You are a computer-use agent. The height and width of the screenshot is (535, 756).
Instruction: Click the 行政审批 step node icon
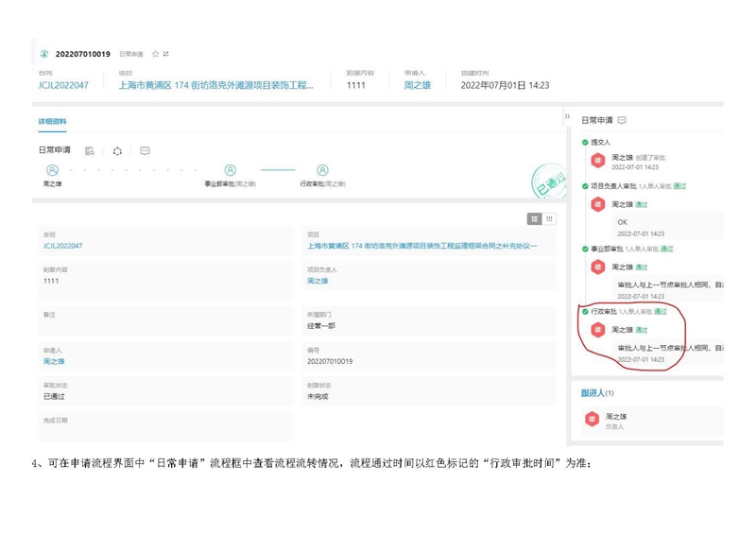[322, 170]
